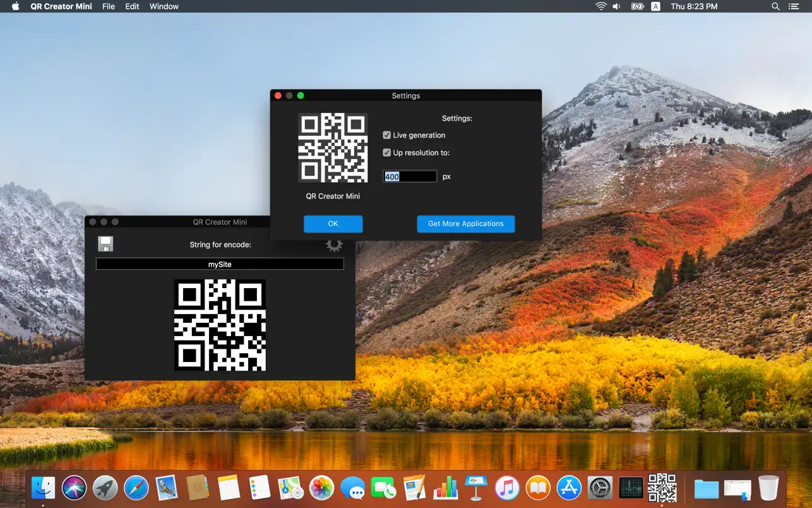The image size is (812, 508).
Task: Click the Get More Applications button
Action: 465,224
